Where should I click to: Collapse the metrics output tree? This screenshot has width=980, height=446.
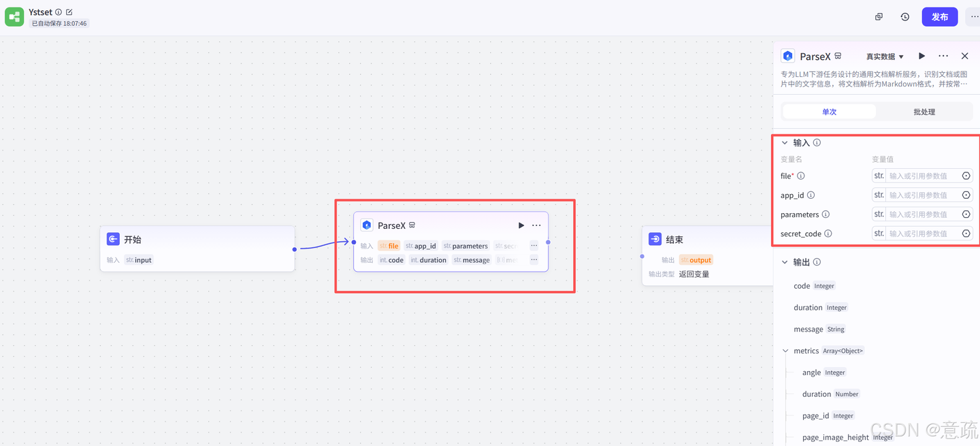point(786,351)
